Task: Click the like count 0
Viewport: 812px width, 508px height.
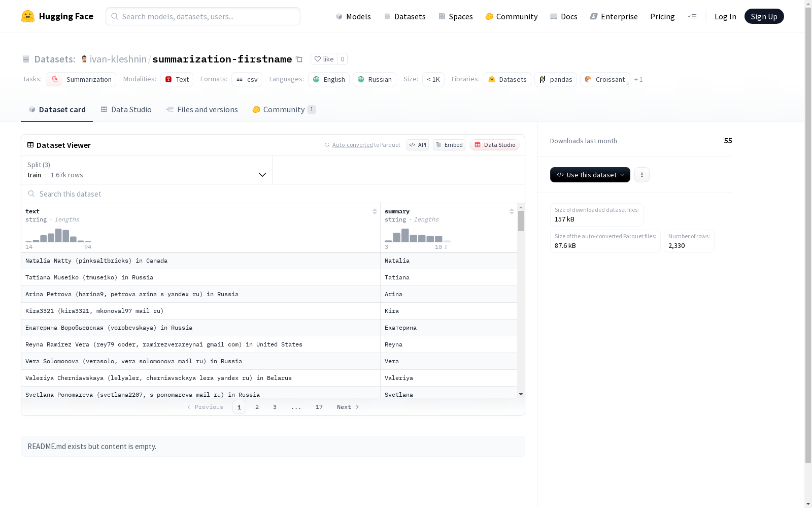Action: coord(343,59)
